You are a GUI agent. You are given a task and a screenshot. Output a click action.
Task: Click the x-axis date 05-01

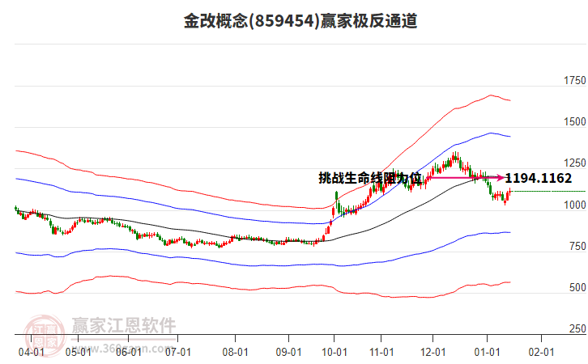[78, 352]
